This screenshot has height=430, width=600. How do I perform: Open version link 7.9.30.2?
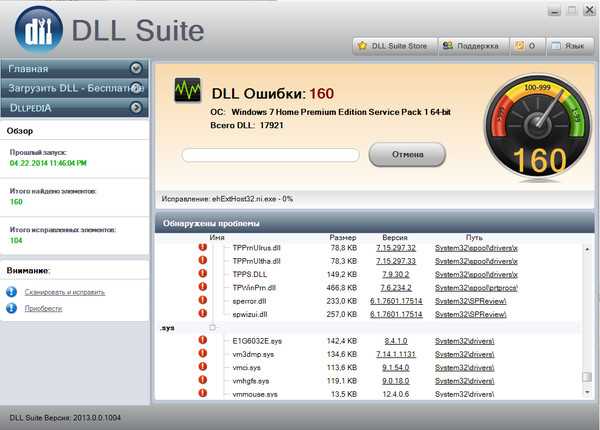(x=396, y=274)
